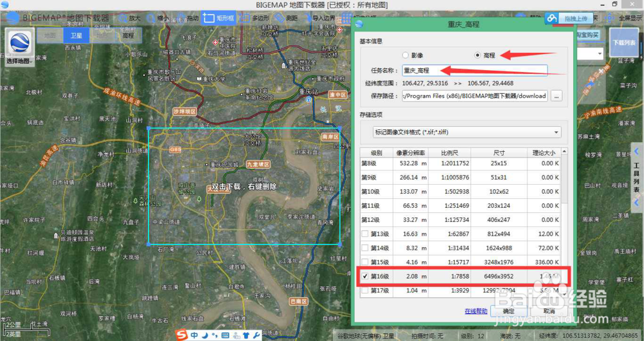Click the top-right corner handle of selection rectangle
This screenshot has width=644, height=341.
coord(339,128)
